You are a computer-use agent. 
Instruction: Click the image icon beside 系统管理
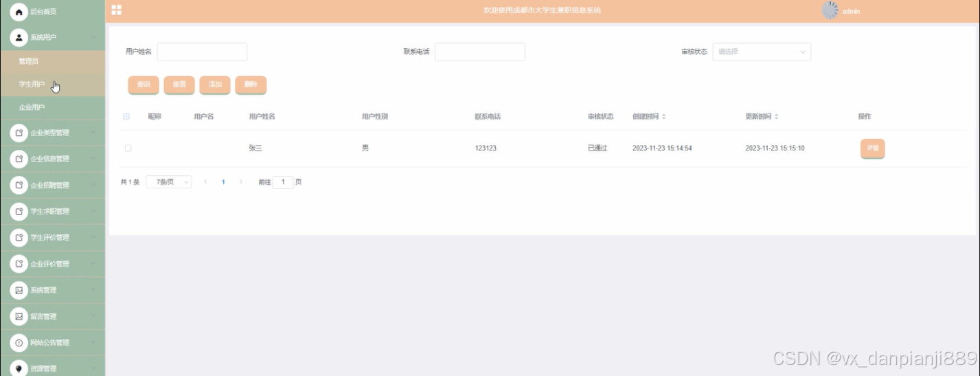[x=19, y=290]
